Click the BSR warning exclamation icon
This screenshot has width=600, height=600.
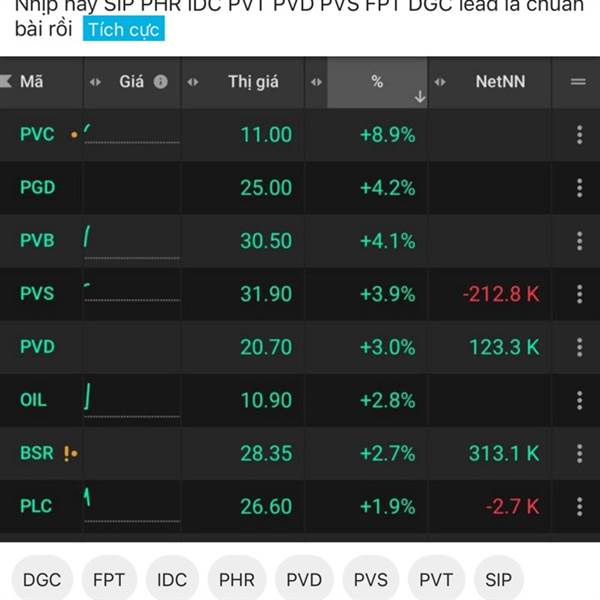(x=67, y=453)
